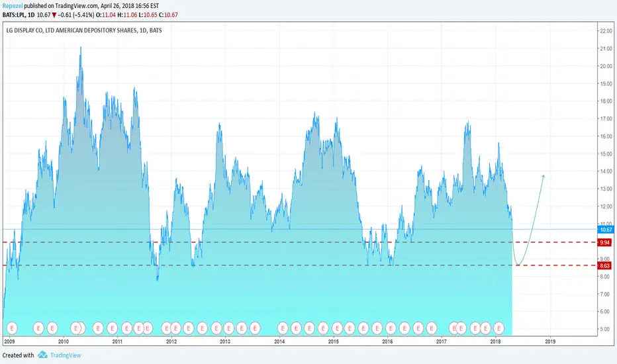
Task: Click the 14.00 price axis label
Action: coord(606,171)
